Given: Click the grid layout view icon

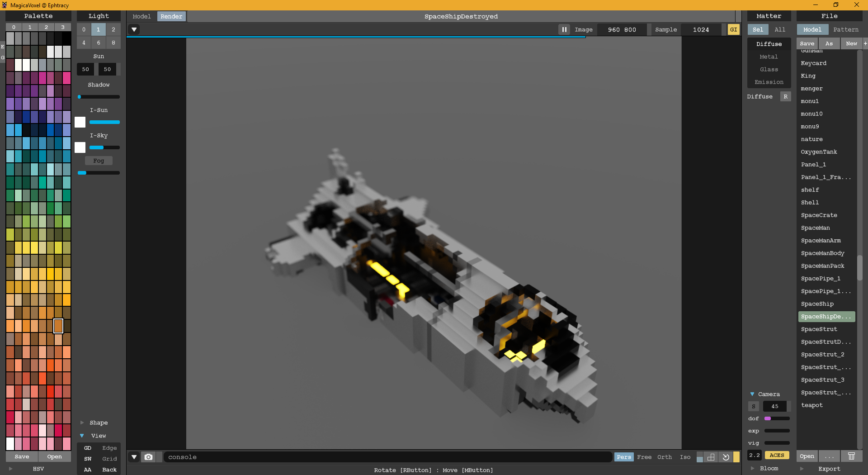Looking at the screenshot, I should coord(711,457).
